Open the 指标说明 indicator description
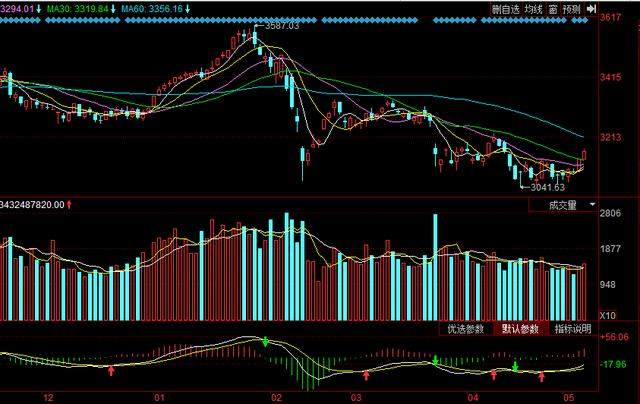The height and width of the screenshot is (404, 640). pos(572,329)
